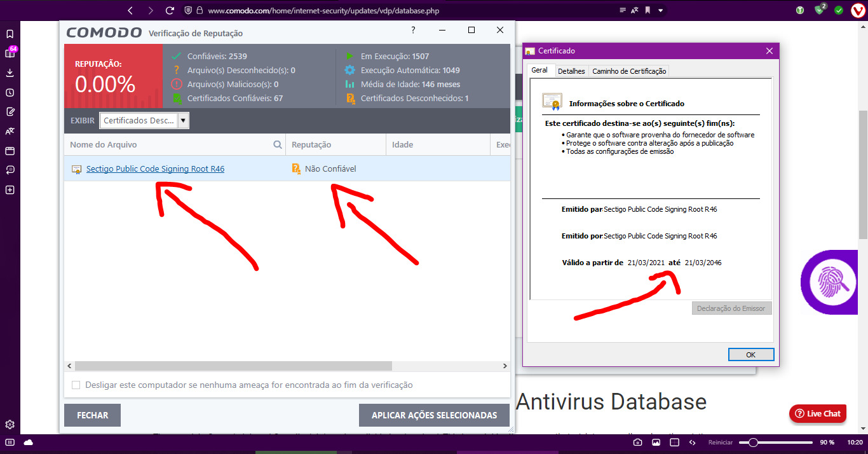This screenshot has width=868, height=454.
Task: Go forward to the next page
Action: click(x=150, y=10)
